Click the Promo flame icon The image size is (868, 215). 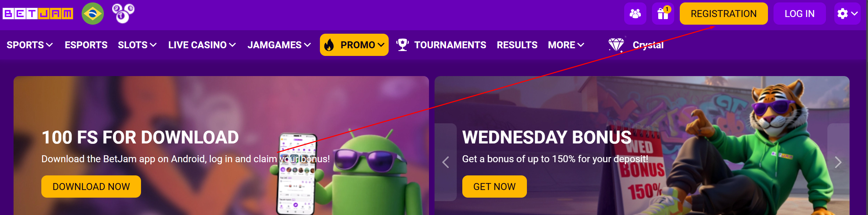point(329,45)
